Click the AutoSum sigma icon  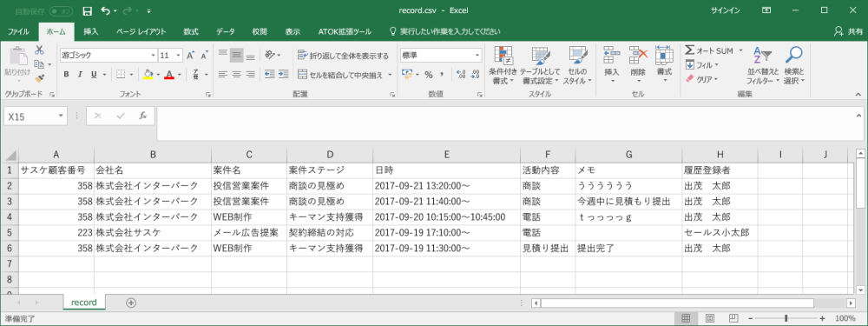(690, 50)
